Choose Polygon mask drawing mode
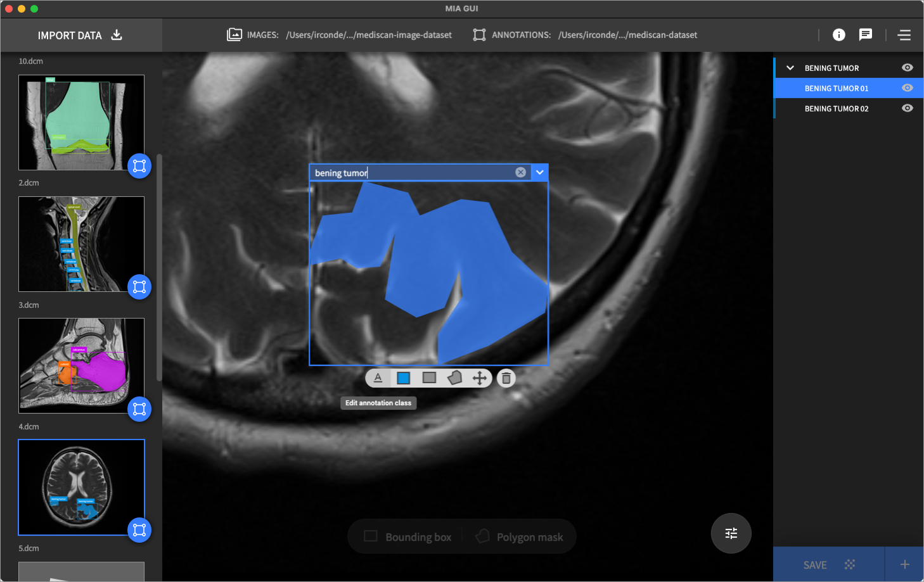924x582 pixels. tap(519, 536)
